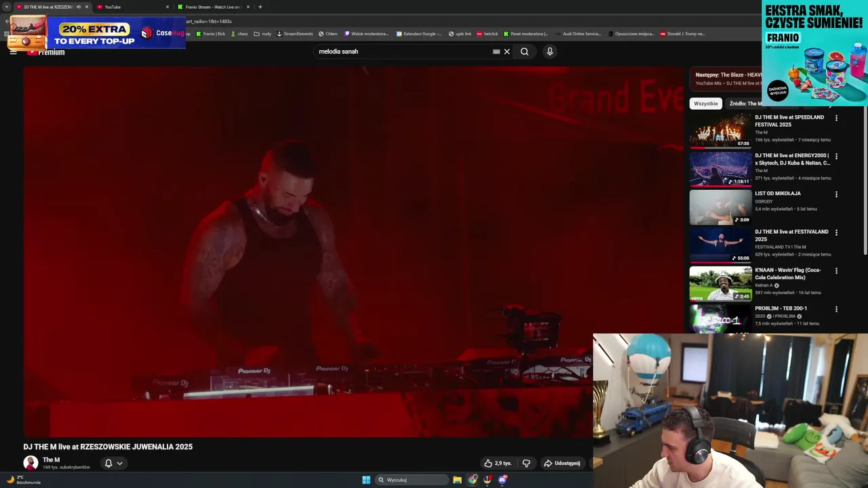Open the Windows Start menu
868x488 pixels.
coord(366,480)
